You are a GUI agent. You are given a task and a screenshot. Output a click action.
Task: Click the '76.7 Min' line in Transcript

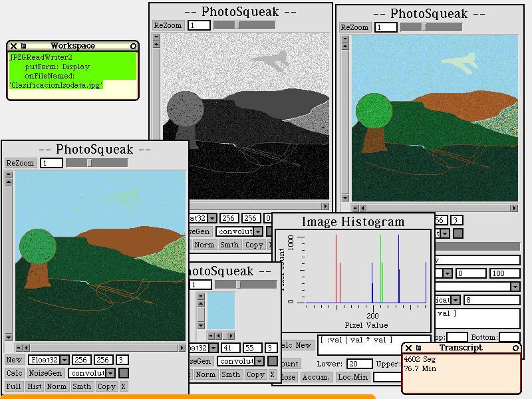[x=420, y=368]
